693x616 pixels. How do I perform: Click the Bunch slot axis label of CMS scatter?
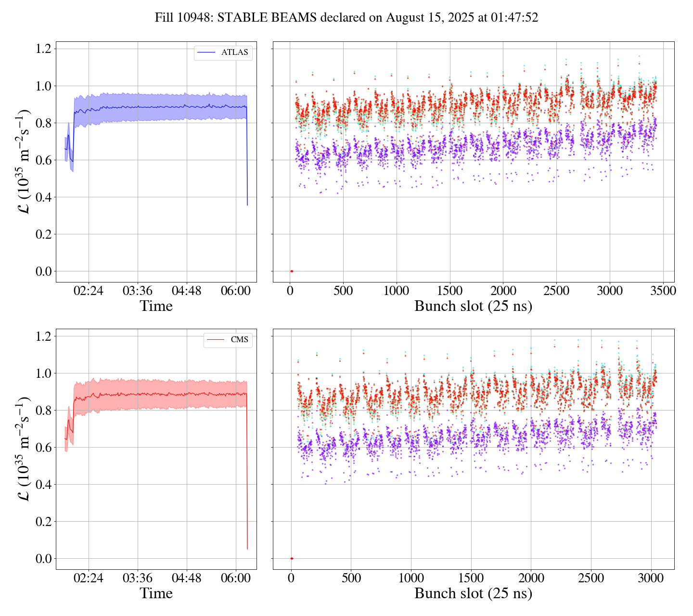pos(473,593)
